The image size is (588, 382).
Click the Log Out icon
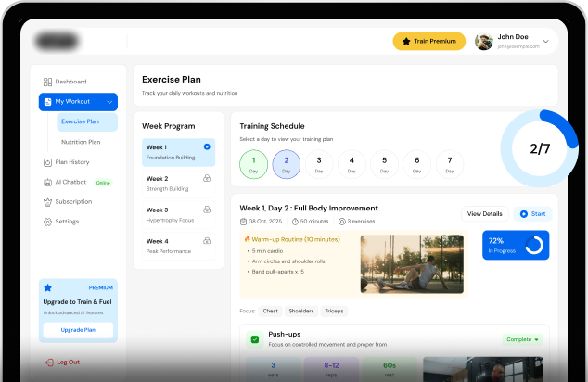pyautogui.click(x=49, y=362)
